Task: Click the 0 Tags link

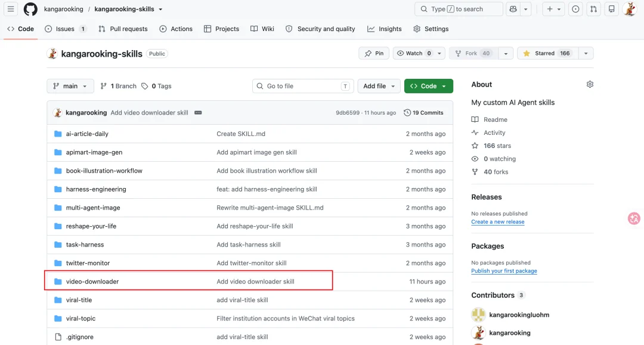Action: click(156, 86)
